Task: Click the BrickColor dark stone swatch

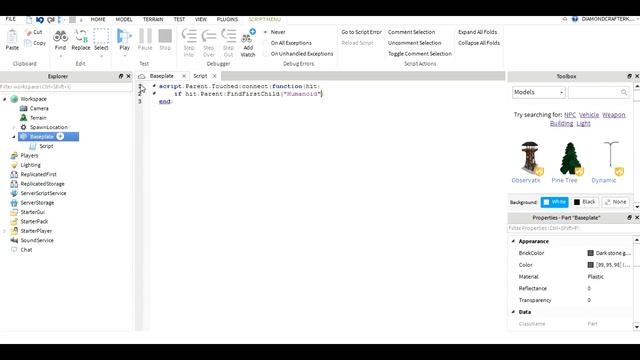Action: pyautogui.click(x=590, y=253)
